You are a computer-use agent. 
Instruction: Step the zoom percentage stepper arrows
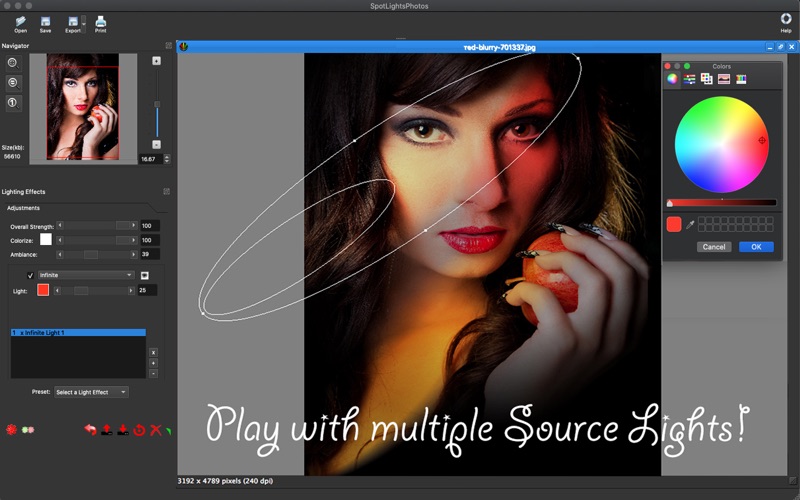(x=167, y=159)
